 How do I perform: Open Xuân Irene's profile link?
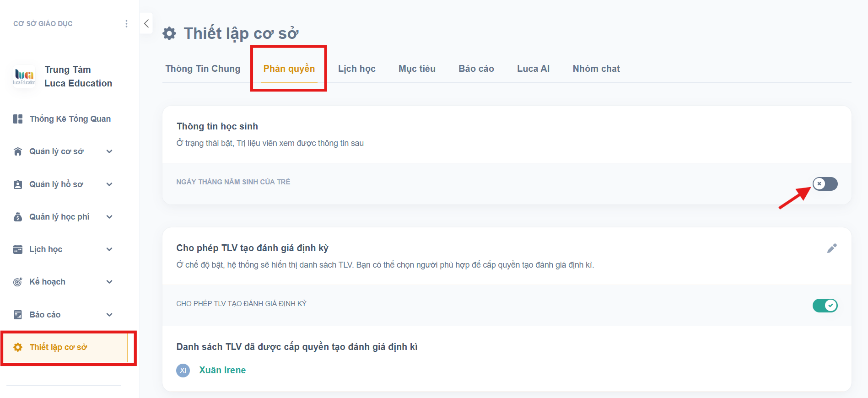tap(222, 370)
